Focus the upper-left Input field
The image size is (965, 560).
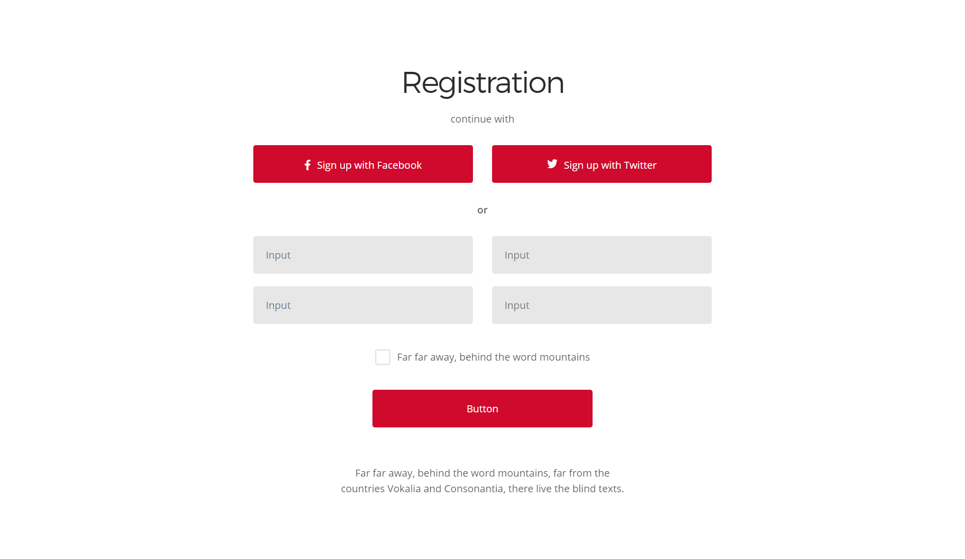(363, 255)
